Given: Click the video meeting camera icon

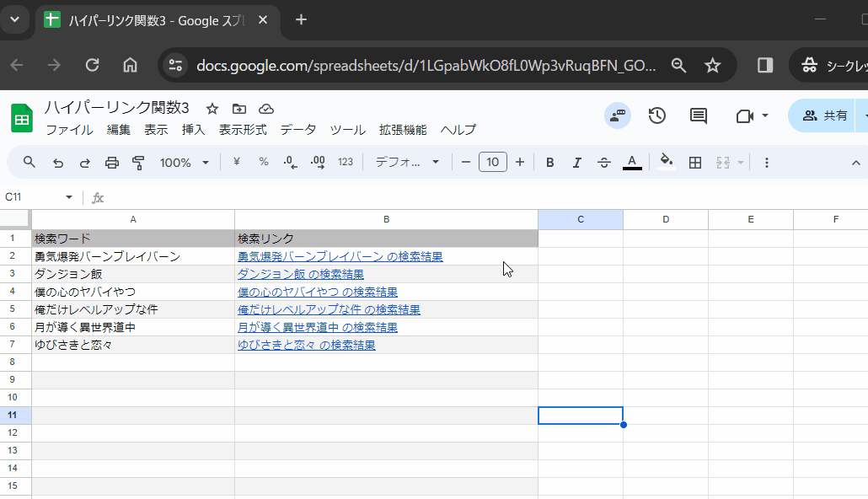Looking at the screenshot, I should tap(745, 115).
